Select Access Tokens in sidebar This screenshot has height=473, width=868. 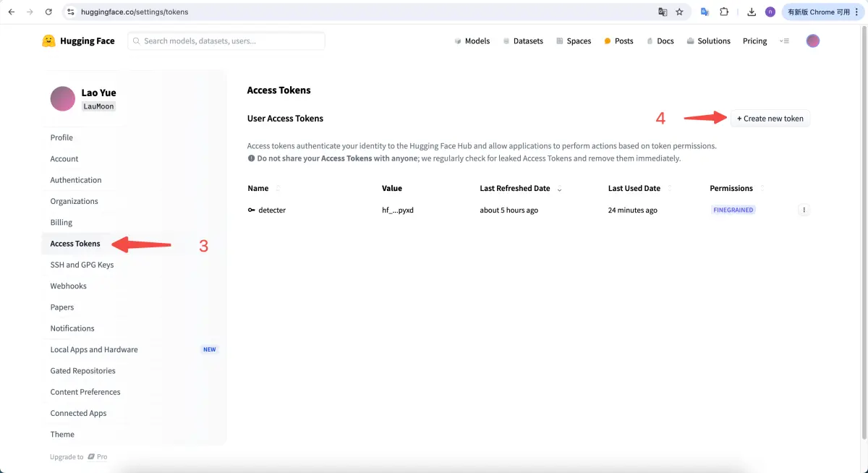pyautogui.click(x=75, y=244)
